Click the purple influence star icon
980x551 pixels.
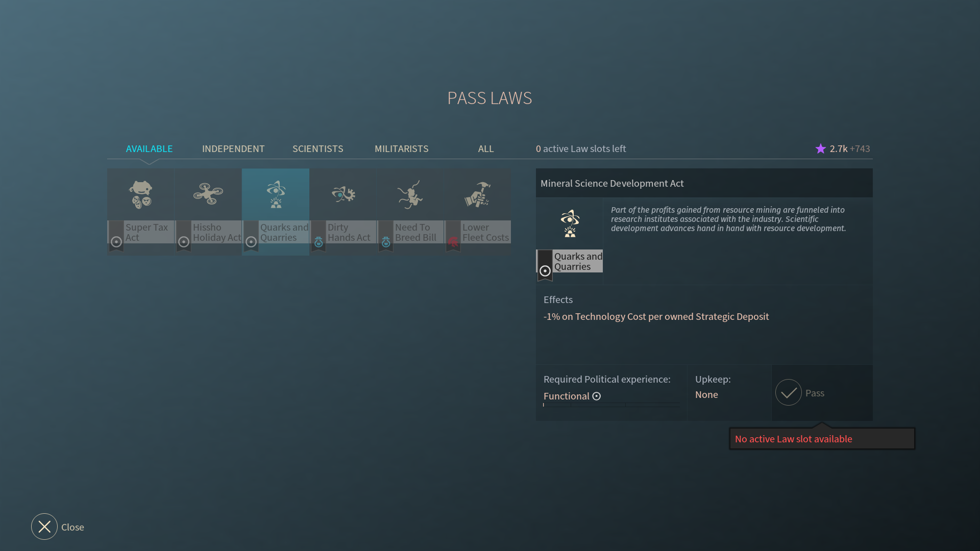tap(820, 148)
